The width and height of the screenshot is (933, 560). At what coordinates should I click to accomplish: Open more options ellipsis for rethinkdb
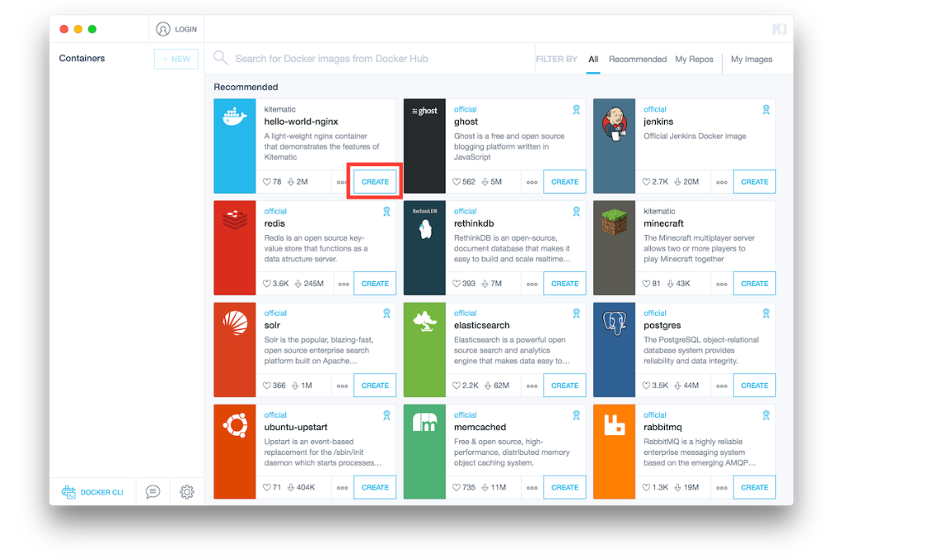[x=532, y=284]
